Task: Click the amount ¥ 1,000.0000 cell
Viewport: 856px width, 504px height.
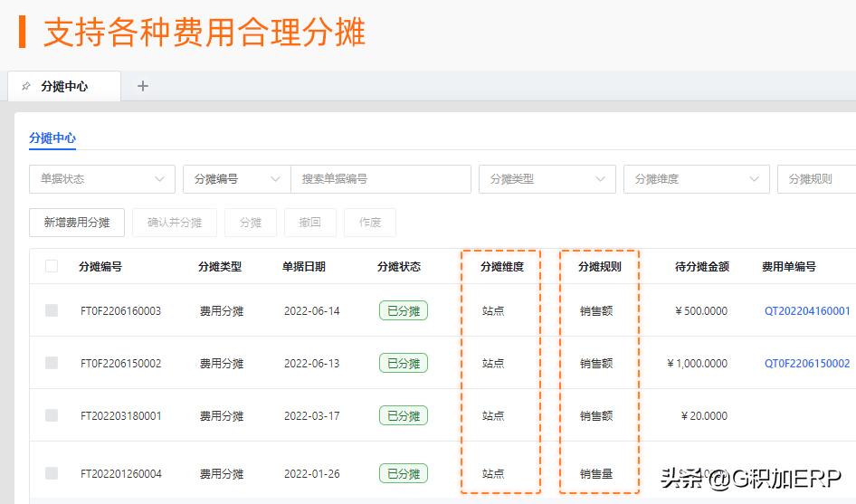Action: (697, 363)
